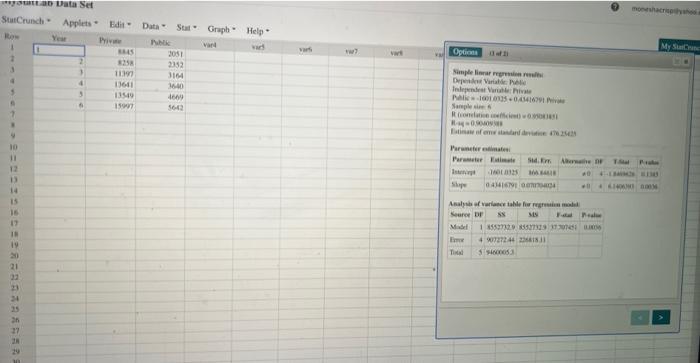Image resolution: width=700 pixels, height=363 pixels.
Task: Select the Public column header
Action: pos(160,43)
